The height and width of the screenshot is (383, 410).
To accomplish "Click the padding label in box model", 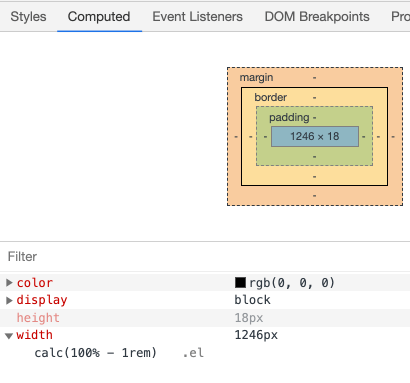I will [289, 117].
